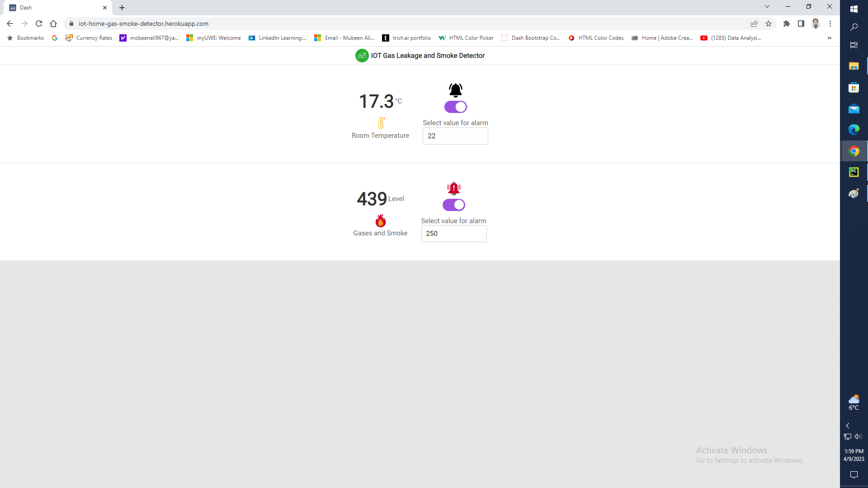Expand the system tray hidden icons chevron
Viewport: 868px width, 488px height.
[848, 426]
